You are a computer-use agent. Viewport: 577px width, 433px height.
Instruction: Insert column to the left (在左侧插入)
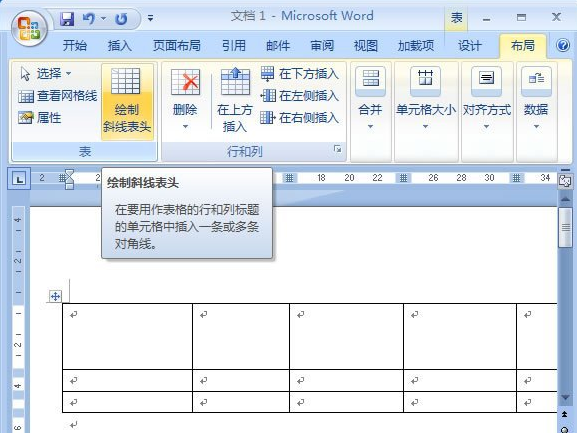(300, 96)
